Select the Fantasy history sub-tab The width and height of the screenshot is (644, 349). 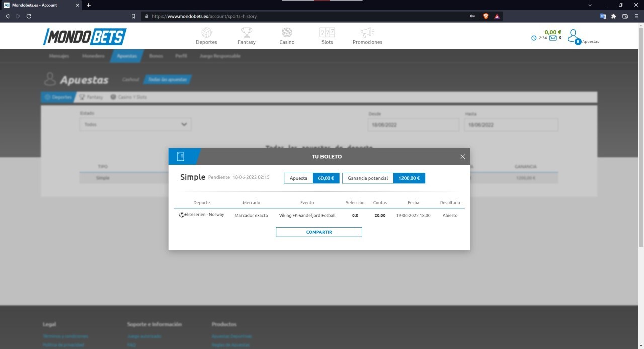click(91, 97)
